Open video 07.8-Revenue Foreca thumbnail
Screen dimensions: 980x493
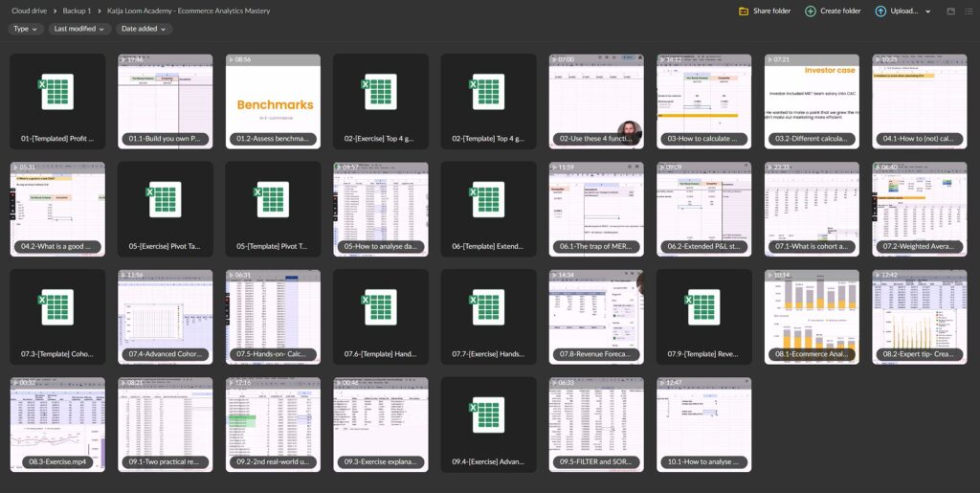(x=596, y=317)
